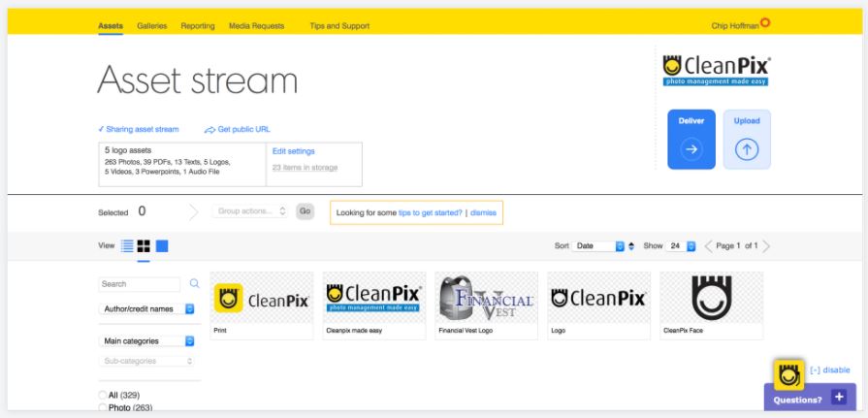Open 23 items in storage link
The width and height of the screenshot is (868, 418).
305,168
